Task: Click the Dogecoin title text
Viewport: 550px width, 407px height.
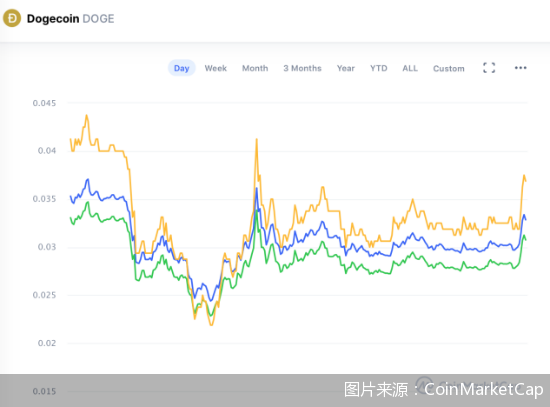Action: [x=53, y=19]
